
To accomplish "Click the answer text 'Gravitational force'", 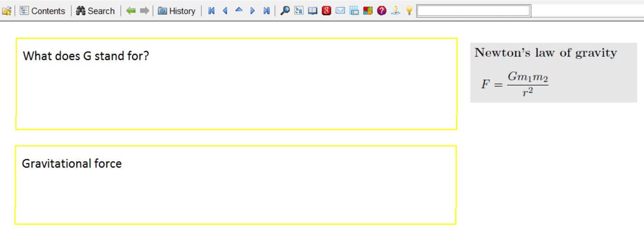I will pos(72,163).
